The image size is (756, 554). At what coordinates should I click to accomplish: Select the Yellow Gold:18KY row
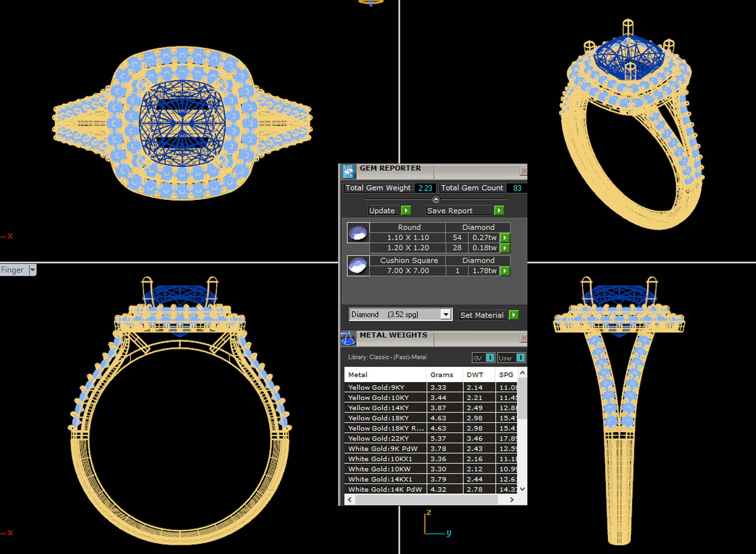[x=431, y=418]
